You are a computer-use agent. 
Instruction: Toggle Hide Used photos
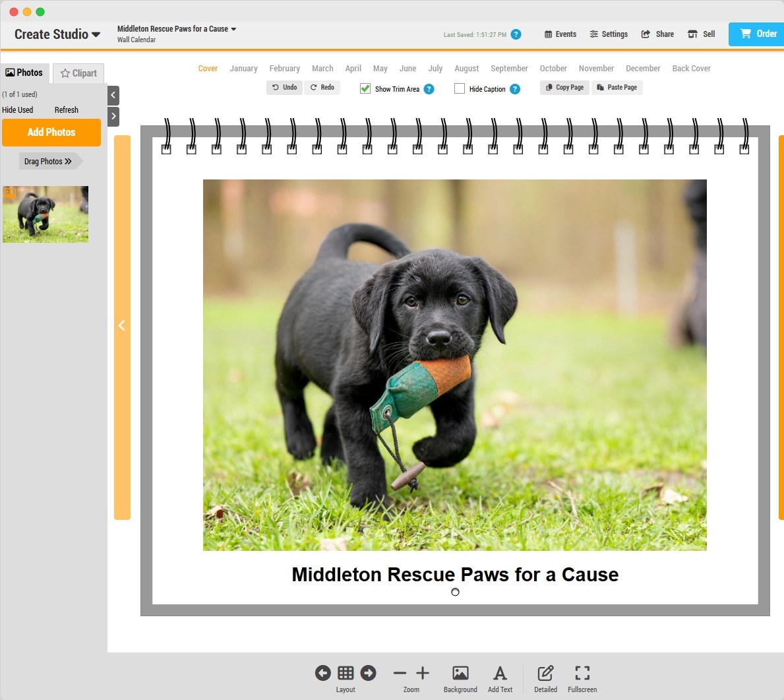point(18,110)
